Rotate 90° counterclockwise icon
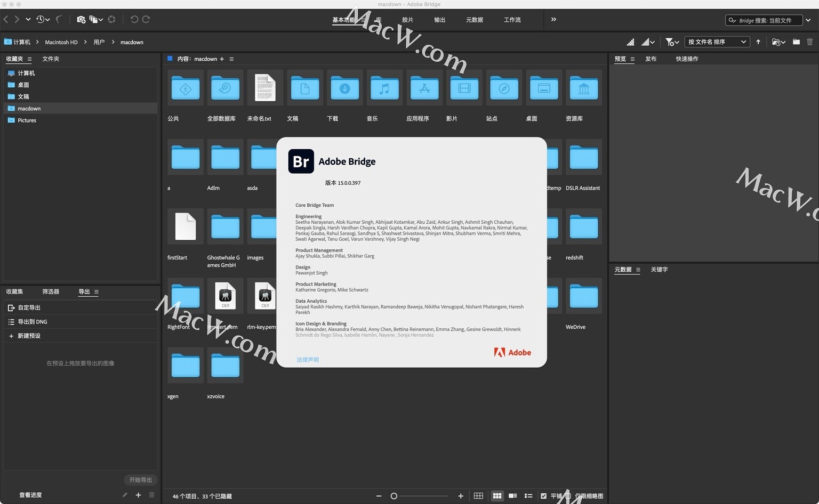 click(134, 20)
